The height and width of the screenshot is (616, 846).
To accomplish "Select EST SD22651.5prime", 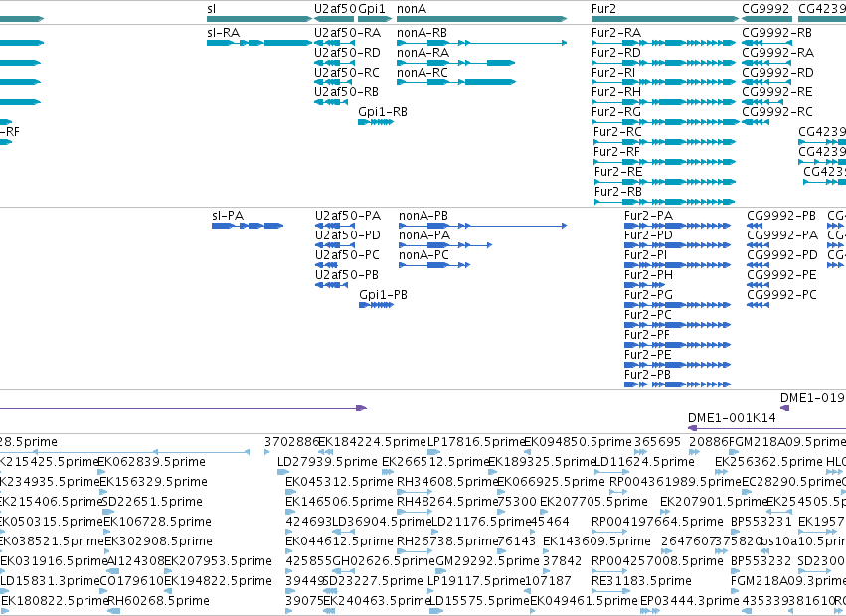I will click(152, 502).
